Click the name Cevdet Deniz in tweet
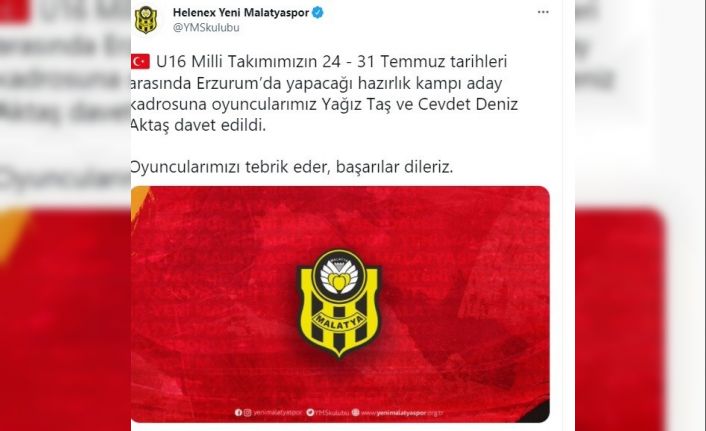 (468, 104)
